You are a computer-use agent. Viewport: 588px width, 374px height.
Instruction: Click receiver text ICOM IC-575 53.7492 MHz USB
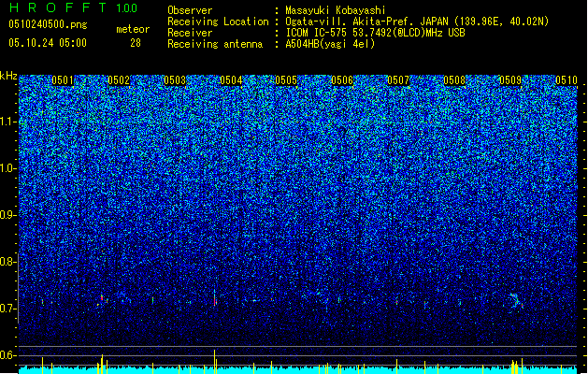376,33
